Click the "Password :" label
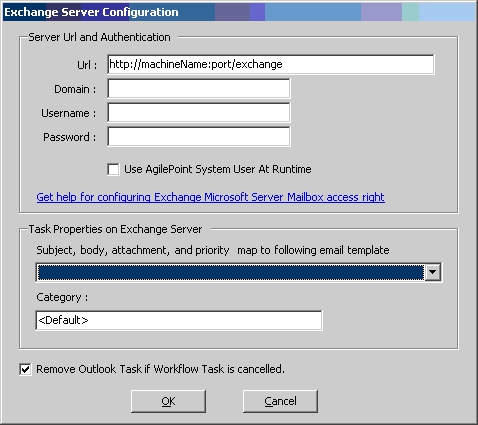478x425 pixels. [70, 137]
